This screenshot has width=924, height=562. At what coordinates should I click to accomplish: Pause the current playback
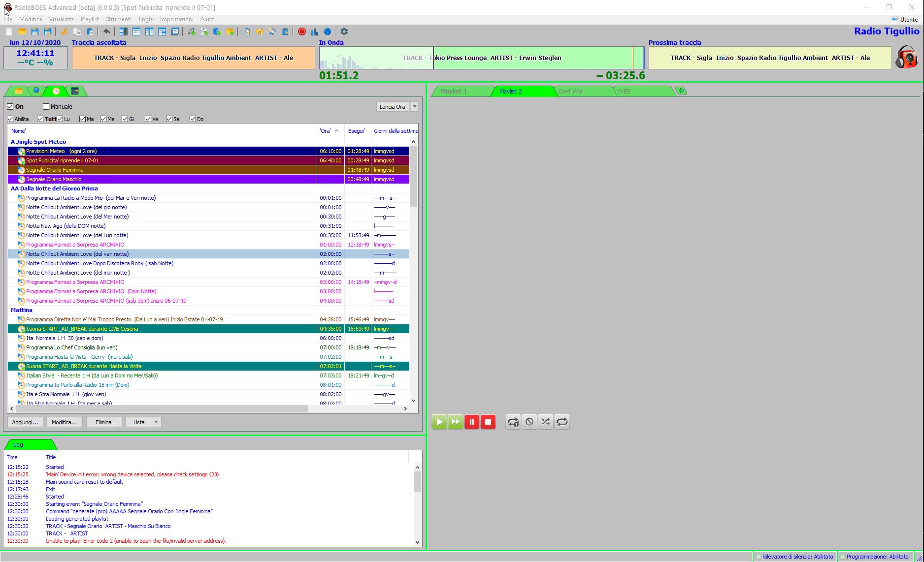(x=471, y=422)
